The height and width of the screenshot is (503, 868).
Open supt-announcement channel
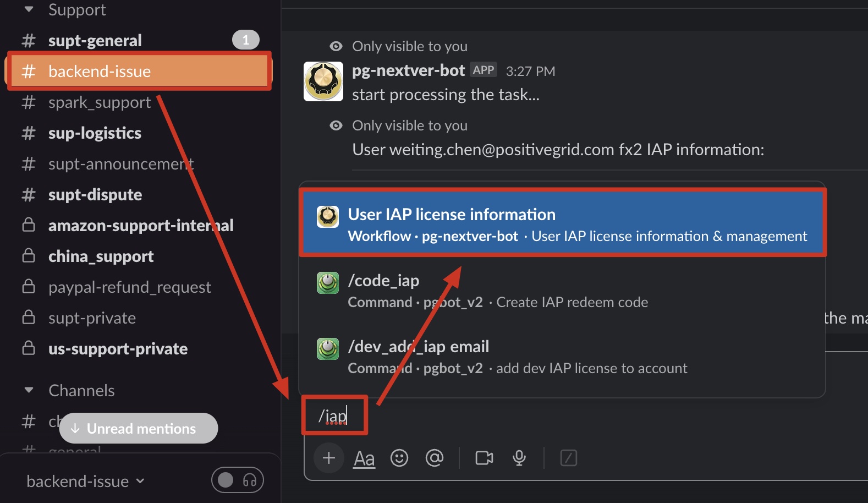click(x=121, y=164)
